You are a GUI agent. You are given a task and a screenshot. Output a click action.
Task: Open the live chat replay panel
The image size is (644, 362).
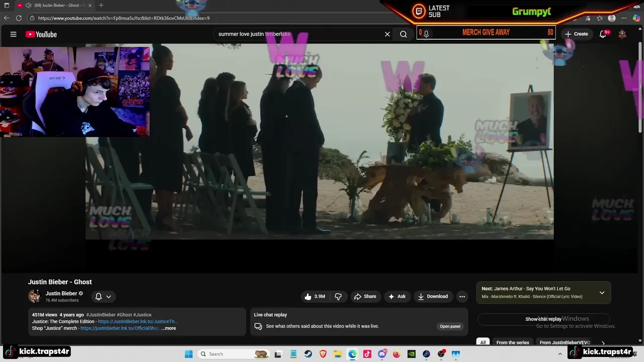coord(450,326)
